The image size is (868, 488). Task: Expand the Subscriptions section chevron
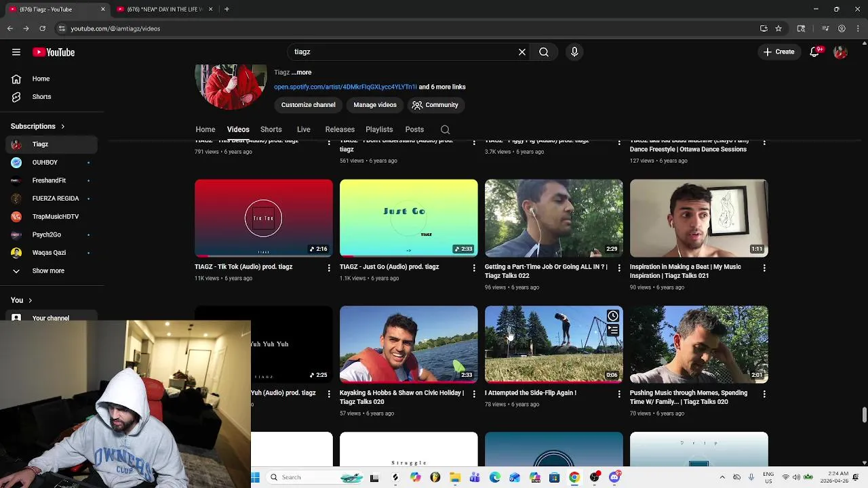[x=63, y=126]
